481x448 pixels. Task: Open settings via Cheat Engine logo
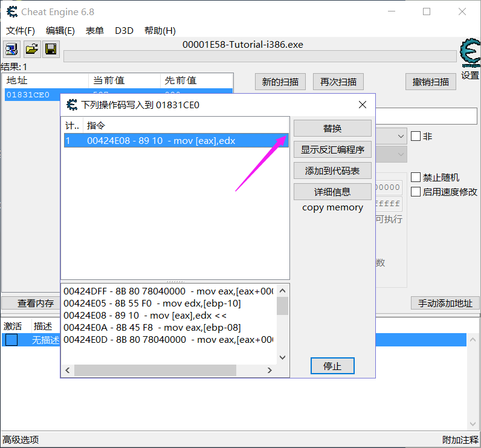pos(470,53)
